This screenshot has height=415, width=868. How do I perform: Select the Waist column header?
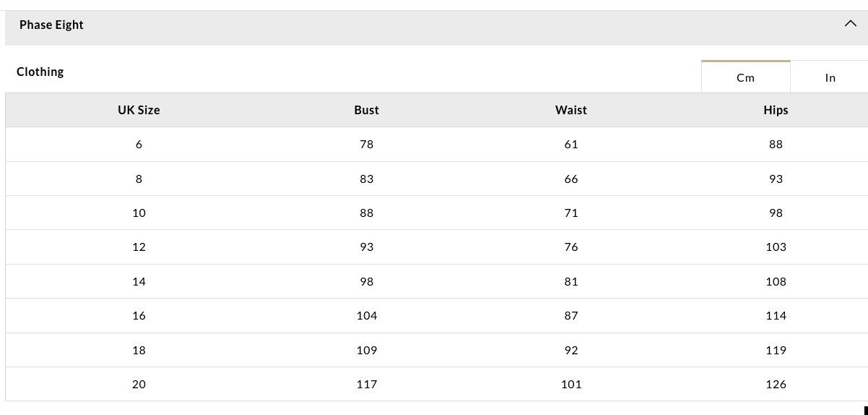pyautogui.click(x=570, y=110)
